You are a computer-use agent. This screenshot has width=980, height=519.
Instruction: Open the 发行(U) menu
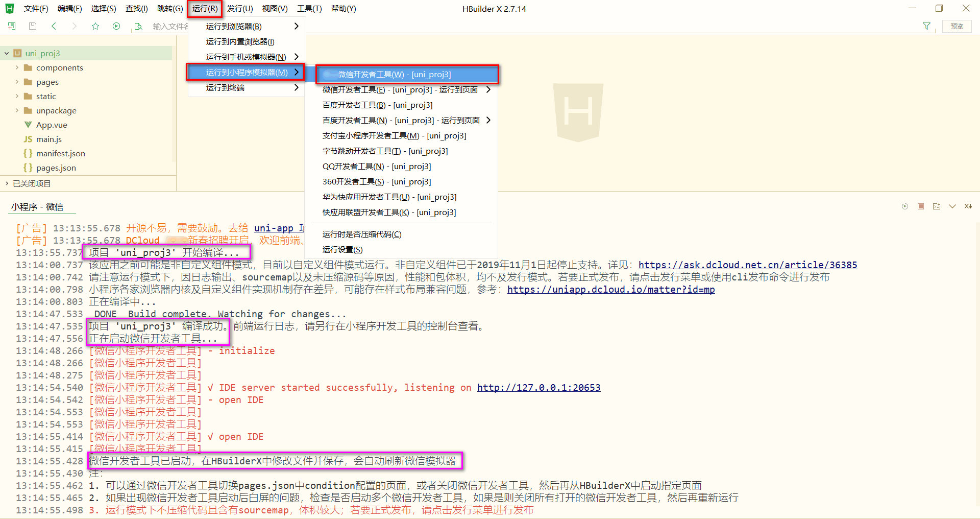tap(240, 9)
